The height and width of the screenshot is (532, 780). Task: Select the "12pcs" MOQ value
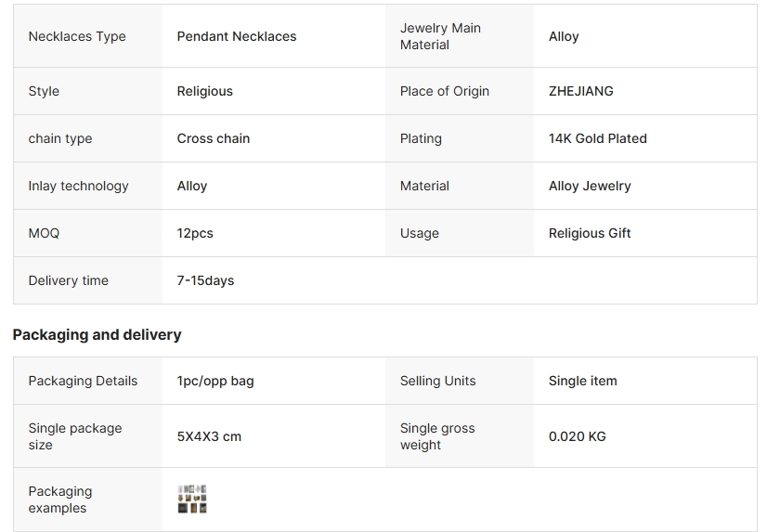(x=195, y=233)
